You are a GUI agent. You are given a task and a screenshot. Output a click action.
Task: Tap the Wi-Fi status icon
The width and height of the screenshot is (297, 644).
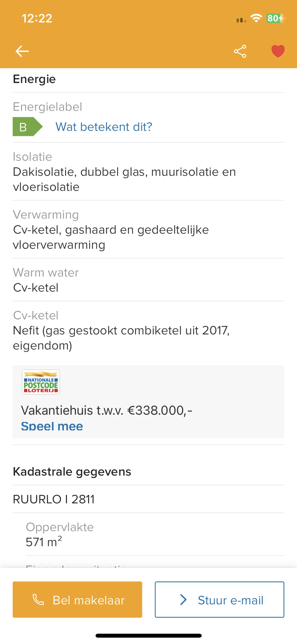click(256, 18)
